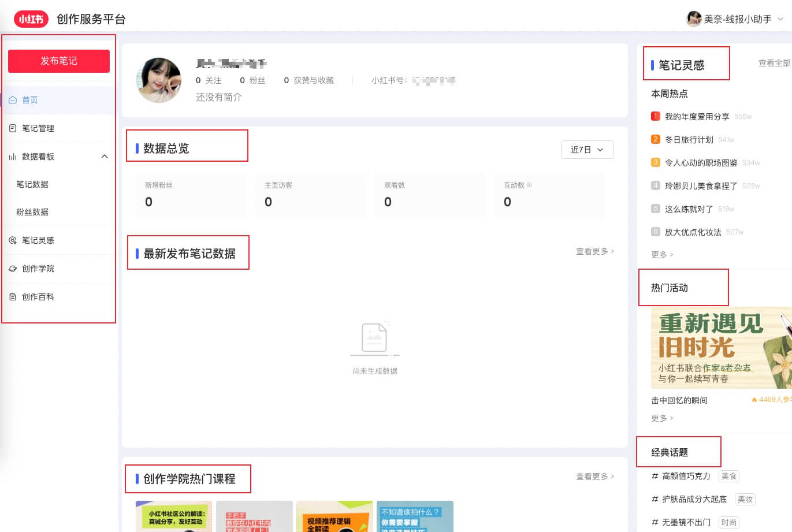
Task: Click the 主页访客 stat card
Action: [x=311, y=195]
